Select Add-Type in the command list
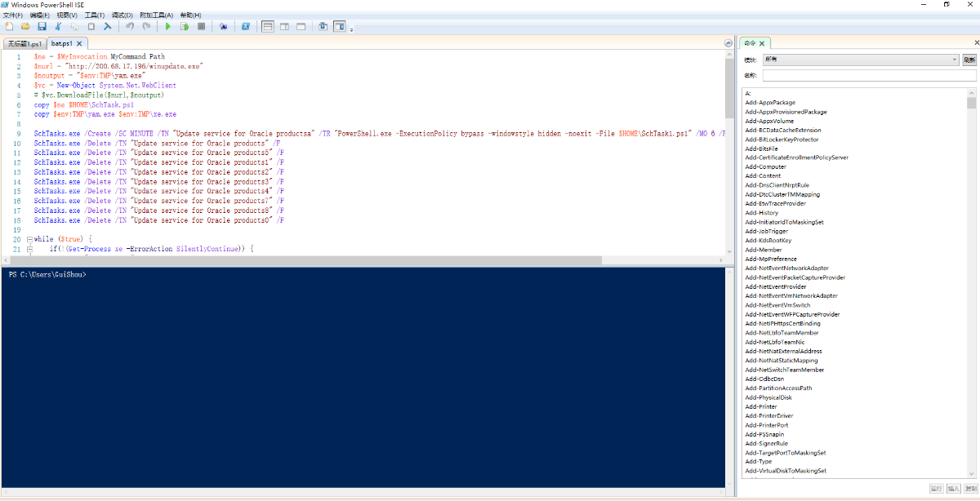The width and height of the screenshot is (980, 501). pos(758,462)
